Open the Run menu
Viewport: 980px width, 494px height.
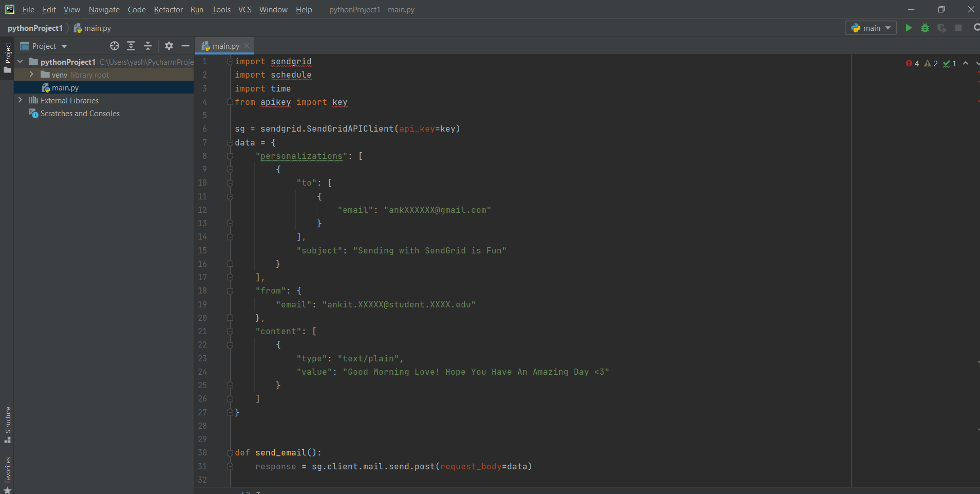tap(197, 10)
